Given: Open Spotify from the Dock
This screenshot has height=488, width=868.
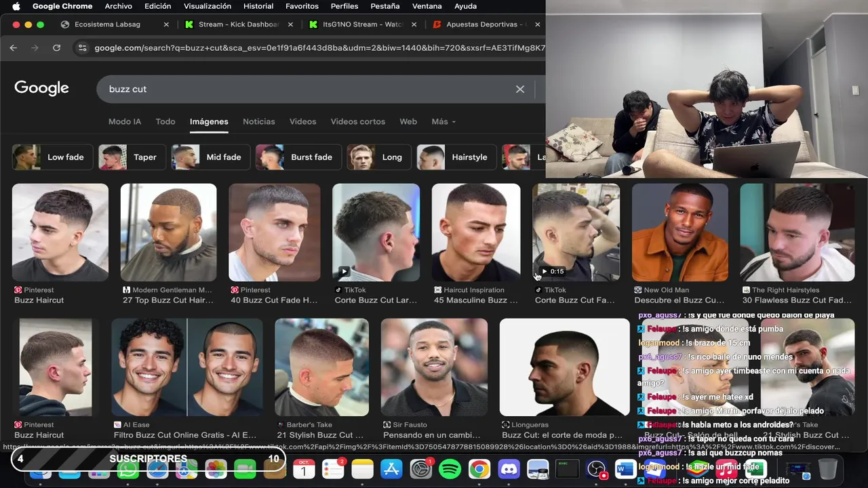Looking at the screenshot, I should (450, 468).
